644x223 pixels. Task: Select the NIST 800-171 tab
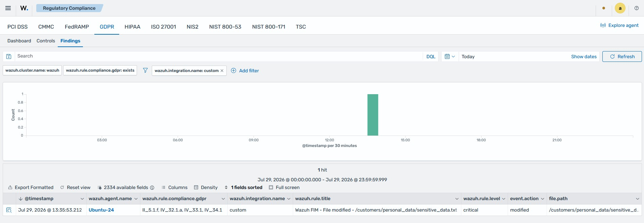pyautogui.click(x=269, y=27)
